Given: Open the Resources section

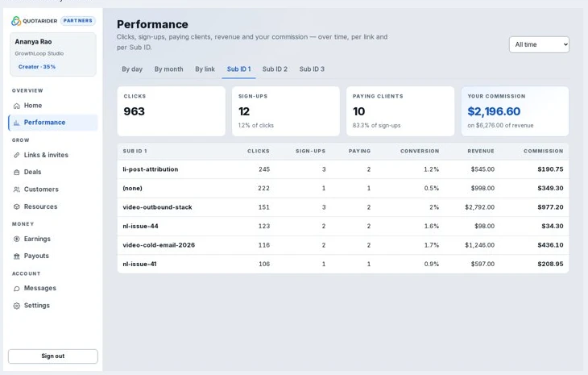Looking at the screenshot, I should [53, 206].
